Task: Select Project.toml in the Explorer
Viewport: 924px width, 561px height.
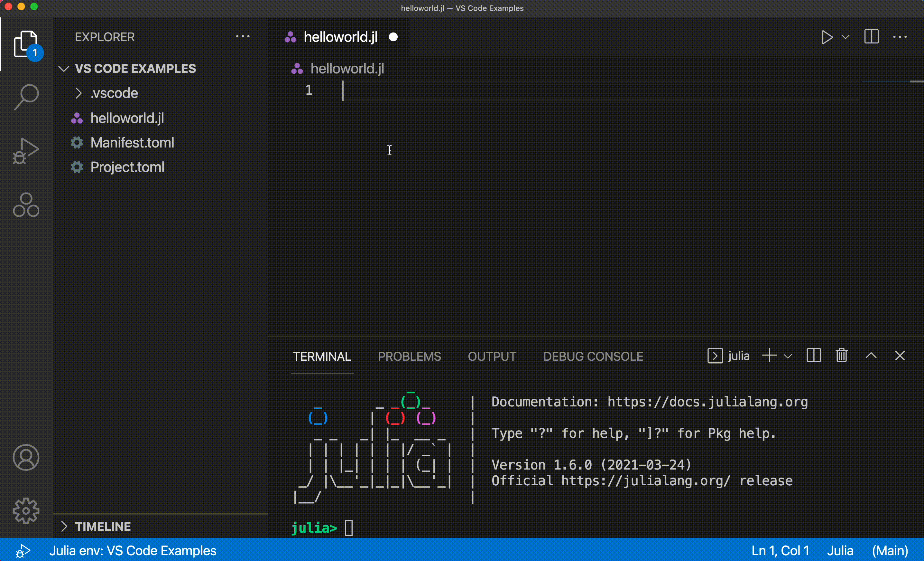Action: pos(127,167)
